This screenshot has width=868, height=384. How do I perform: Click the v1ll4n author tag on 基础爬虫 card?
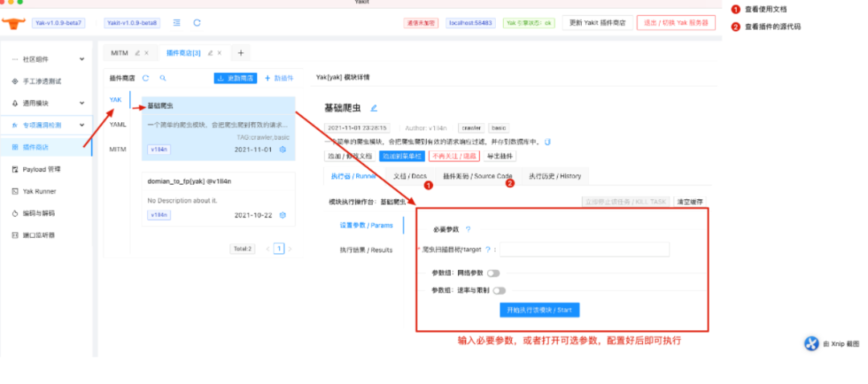(x=158, y=149)
